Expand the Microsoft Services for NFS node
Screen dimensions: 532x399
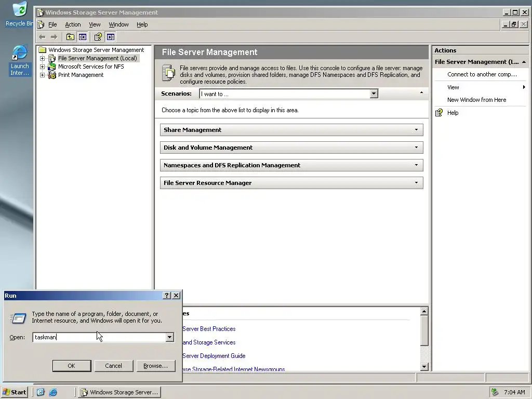[x=43, y=67]
